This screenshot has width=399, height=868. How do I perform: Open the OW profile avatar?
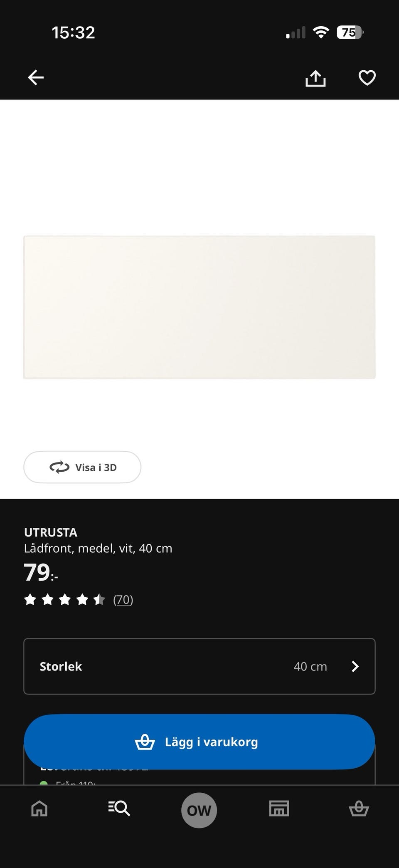pos(199,810)
